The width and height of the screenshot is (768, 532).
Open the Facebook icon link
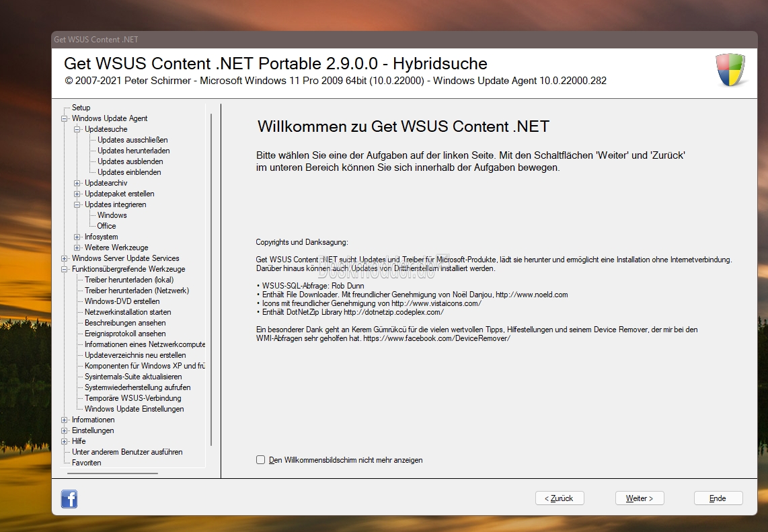(69, 498)
